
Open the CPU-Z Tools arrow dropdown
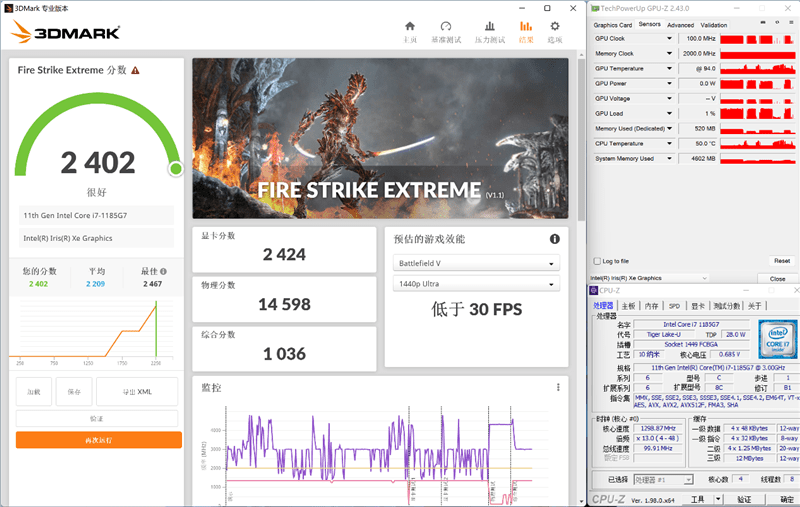click(718, 499)
